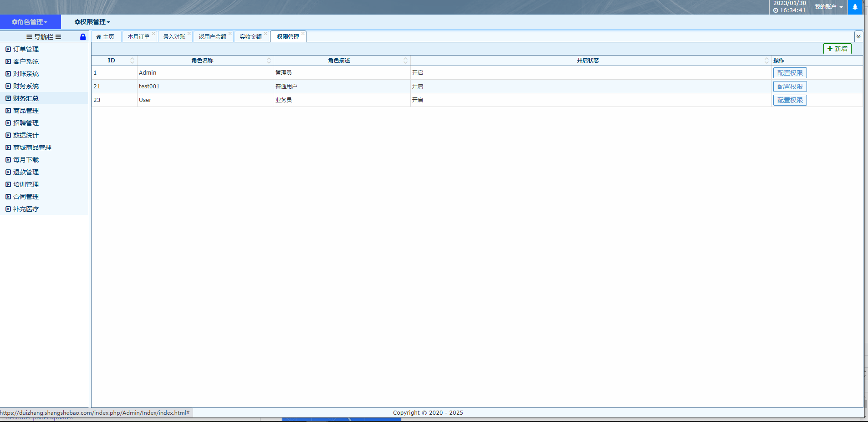
Task: Select the 权限管理 content tab
Action: tap(288, 37)
